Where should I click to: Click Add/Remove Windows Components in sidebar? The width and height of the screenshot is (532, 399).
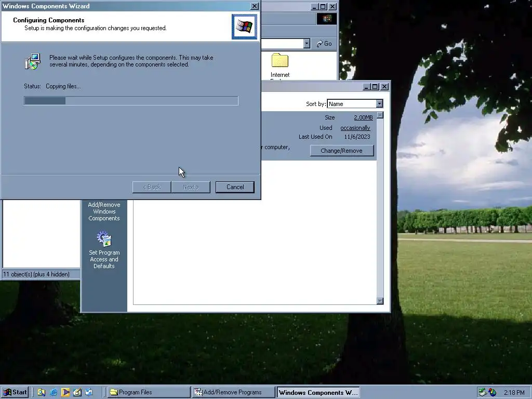coord(104,211)
